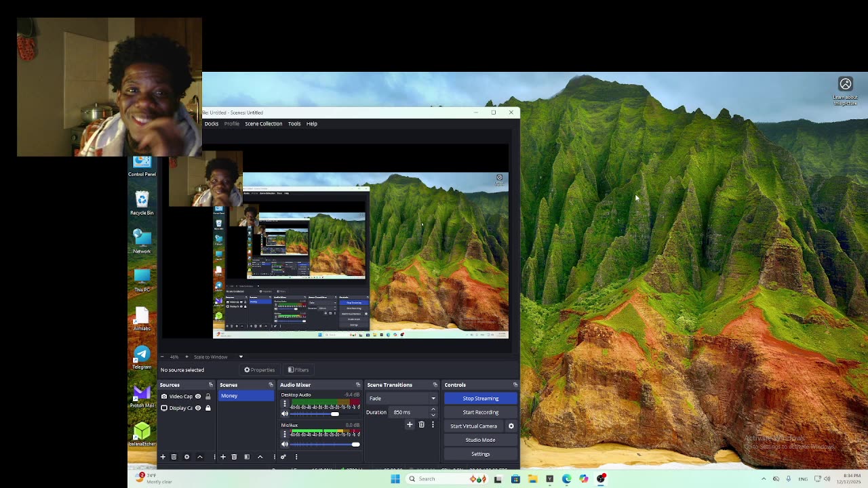
Task: Pop out the Scene Transitions dock
Action: (435, 385)
